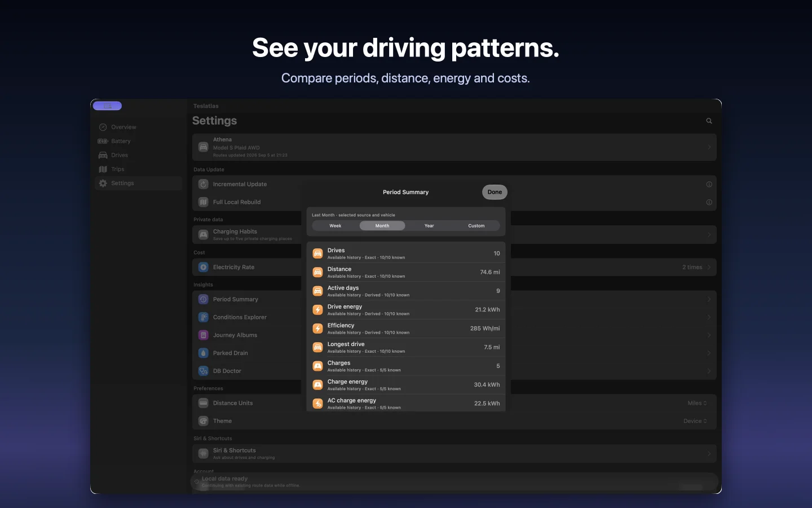
Task: Select the Efficiency row in summary
Action: (406, 329)
